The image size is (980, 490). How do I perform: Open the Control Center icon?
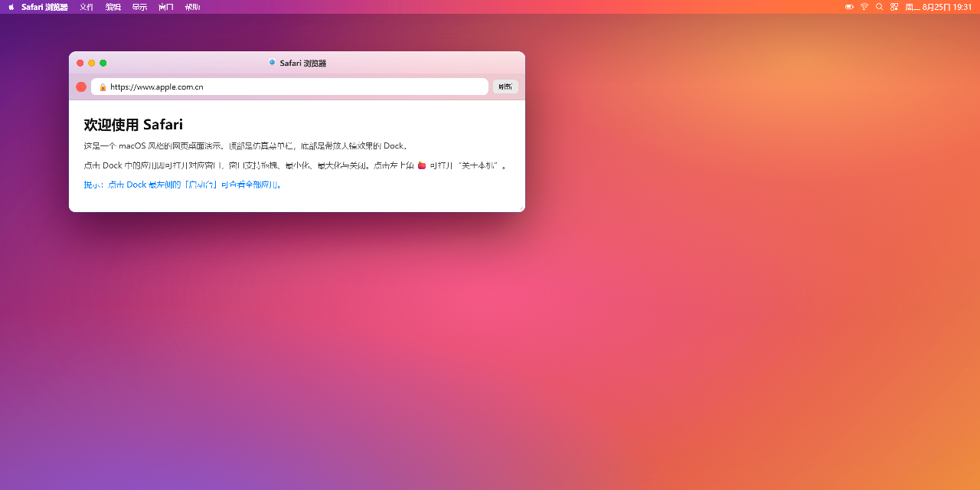click(894, 7)
